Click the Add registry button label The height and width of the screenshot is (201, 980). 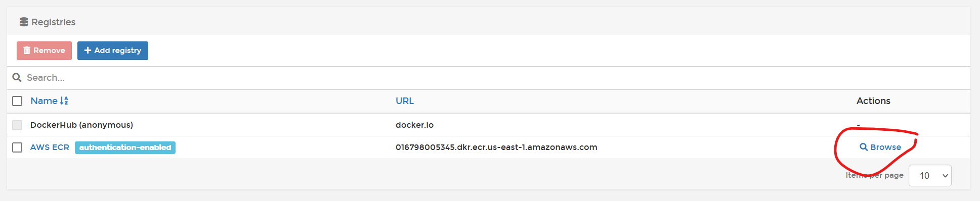(x=118, y=51)
